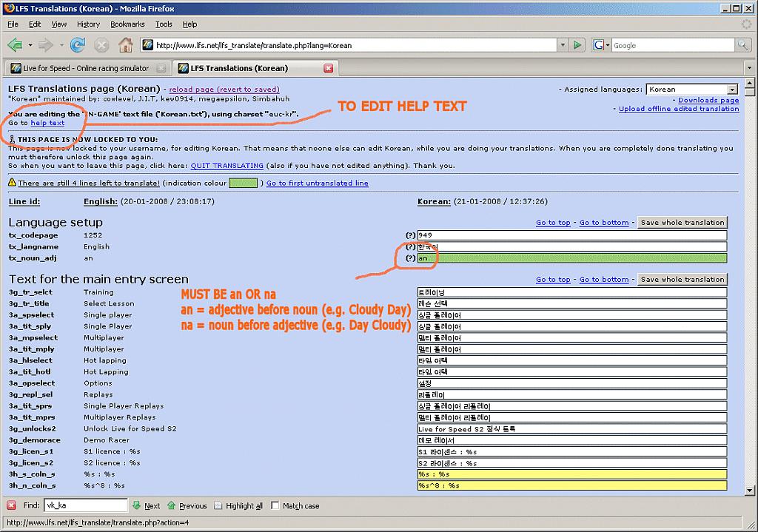Expand the address bar URL history dropdown
Image resolution: width=758 pixels, height=532 pixels.
[x=563, y=45]
